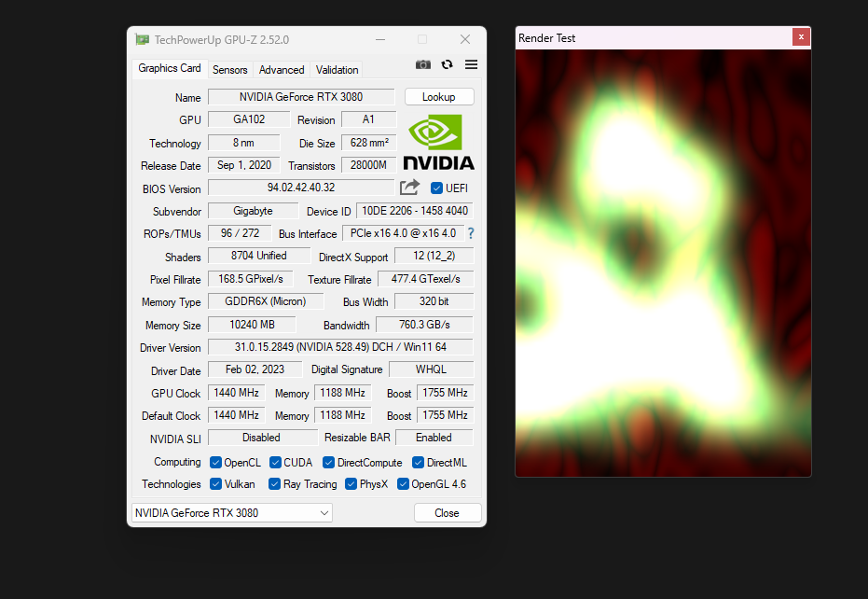Click the Resizable BAR value Enabled
The height and width of the screenshot is (599, 868).
pyautogui.click(x=434, y=438)
